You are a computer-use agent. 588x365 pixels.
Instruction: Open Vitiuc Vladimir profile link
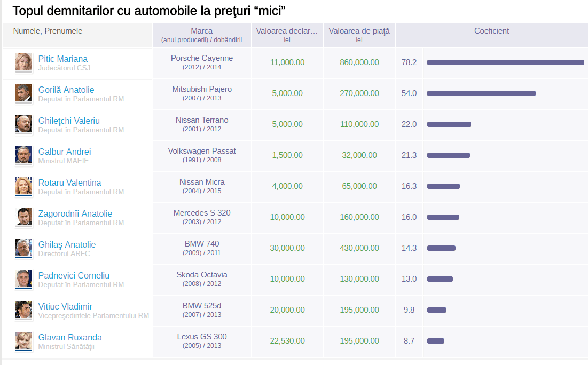tap(65, 306)
